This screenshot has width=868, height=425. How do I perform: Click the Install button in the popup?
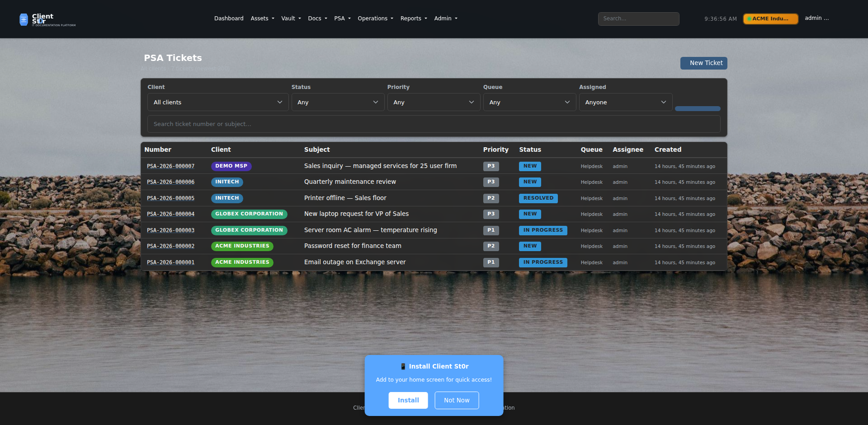pyautogui.click(x=408, y=400)
